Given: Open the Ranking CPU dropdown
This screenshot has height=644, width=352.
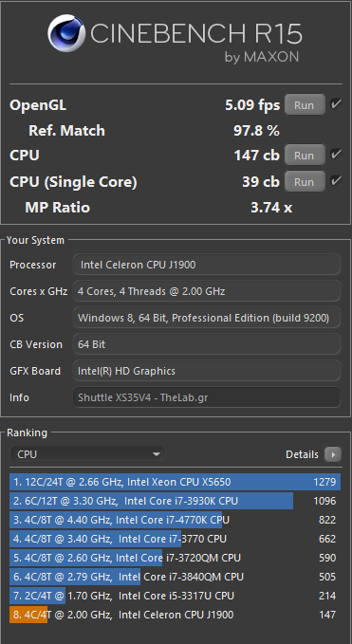Looking at the screenshot, I should click(x=87, y=454).
